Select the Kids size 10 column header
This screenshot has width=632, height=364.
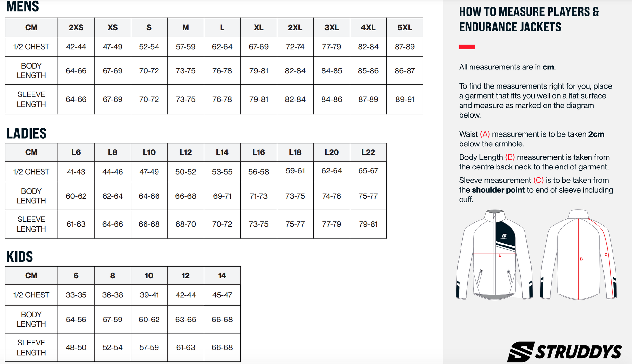pyautogui.click(x=149, y=276)
